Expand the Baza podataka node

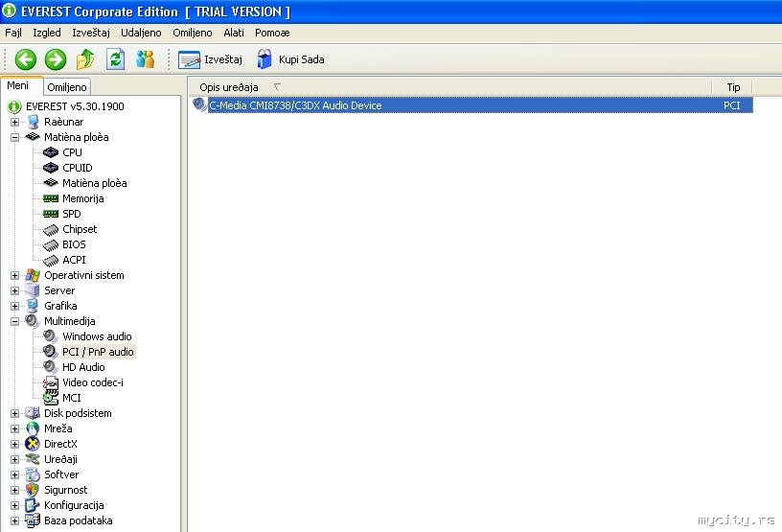(15, 521)
